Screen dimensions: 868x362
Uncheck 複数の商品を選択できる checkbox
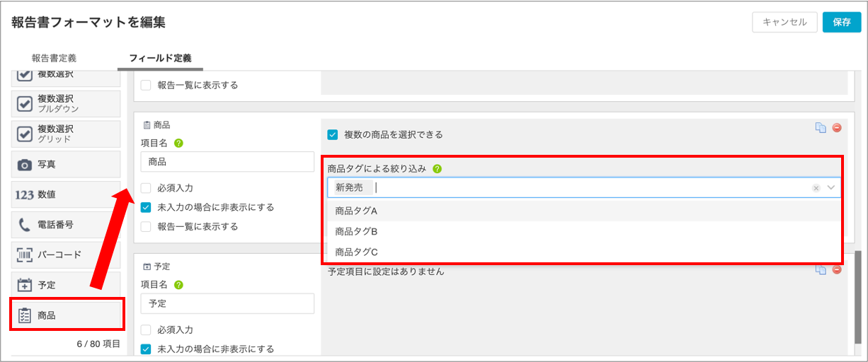tap(333, 134)
